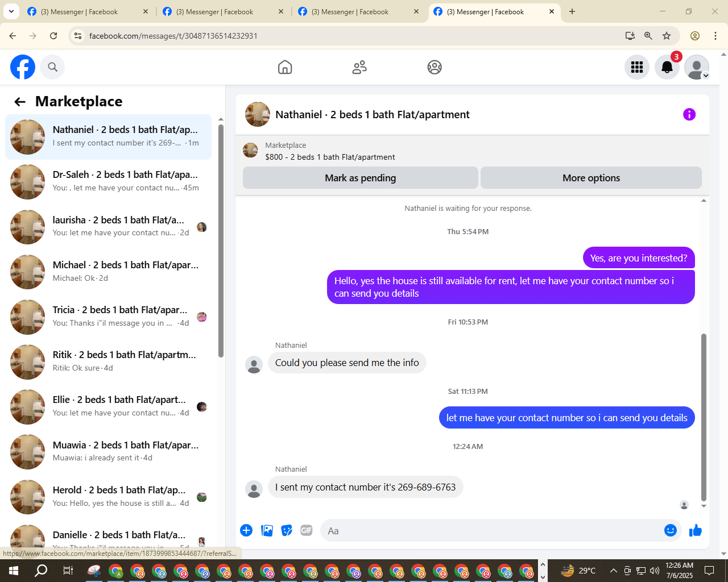Select Nathaniel conversation in list
The image size is (728, 582).
click(108, 137)
